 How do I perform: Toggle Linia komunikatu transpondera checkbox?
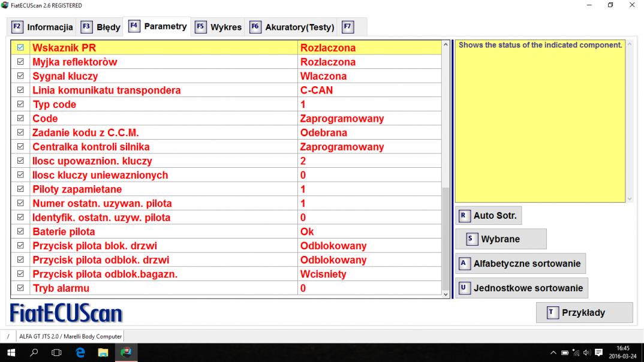[x=20, y=90]
